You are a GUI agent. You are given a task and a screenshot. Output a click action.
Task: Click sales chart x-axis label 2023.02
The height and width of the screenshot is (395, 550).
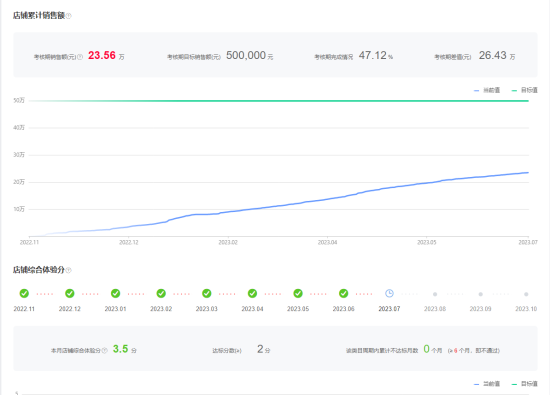(x=228, y=242)
